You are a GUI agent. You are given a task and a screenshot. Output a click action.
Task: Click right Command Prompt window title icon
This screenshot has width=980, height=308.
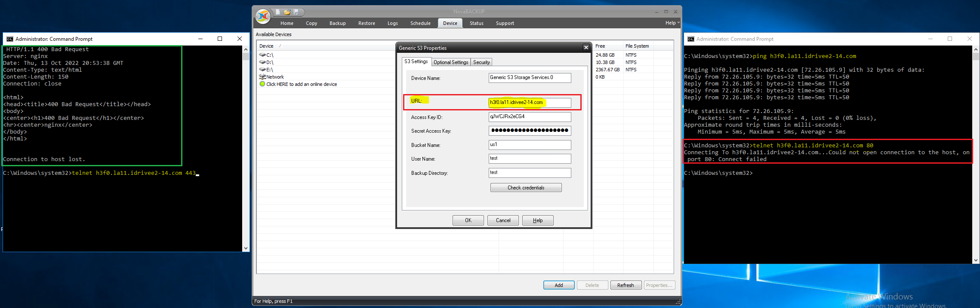click(691, 39)
